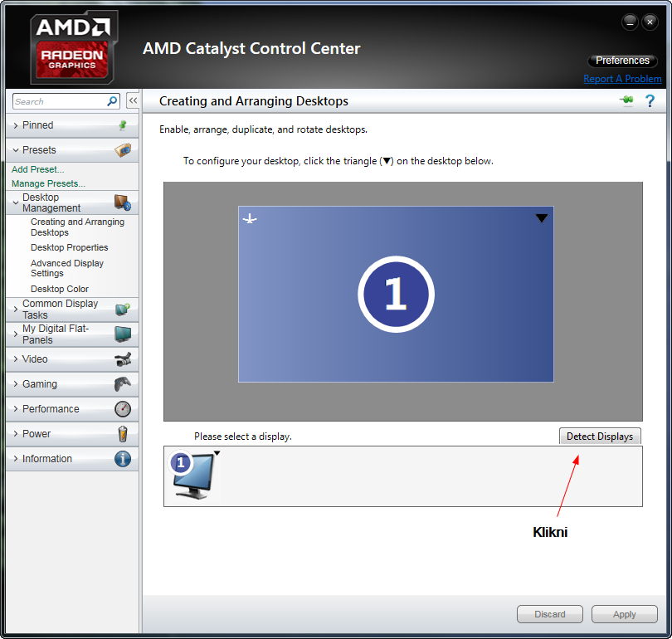
Task: Click the green pin icon in the page header
Action: 626,100
